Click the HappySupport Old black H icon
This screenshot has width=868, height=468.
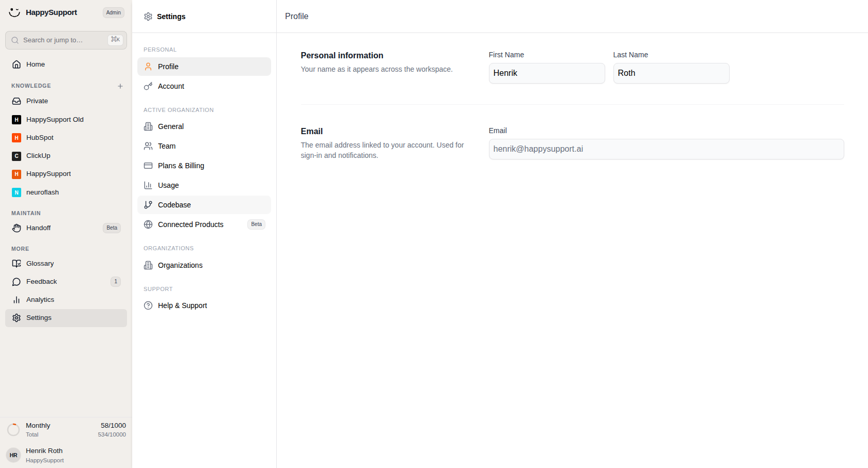17,120
